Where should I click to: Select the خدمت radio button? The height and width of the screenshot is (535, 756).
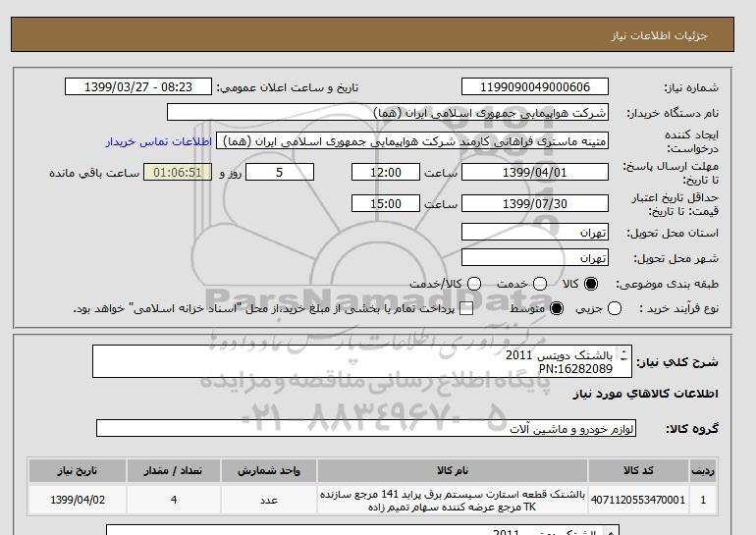540,284
